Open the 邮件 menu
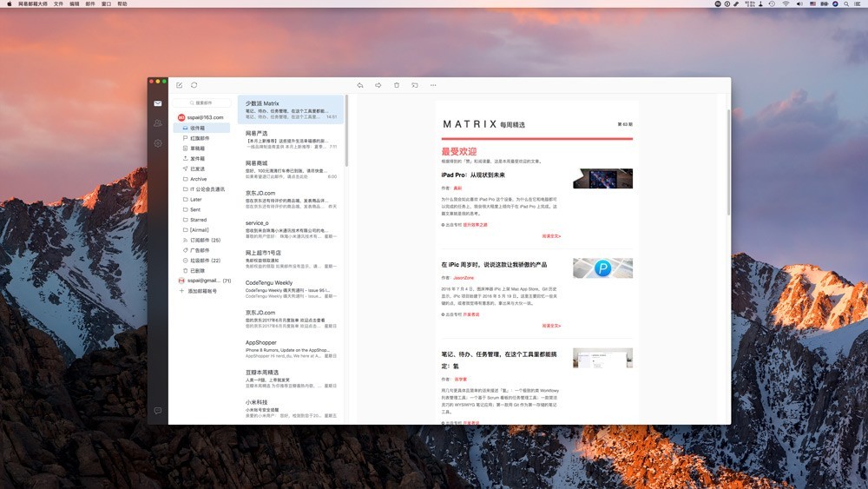The height and width of the screenshot is (489, 868). click(90, 3)
